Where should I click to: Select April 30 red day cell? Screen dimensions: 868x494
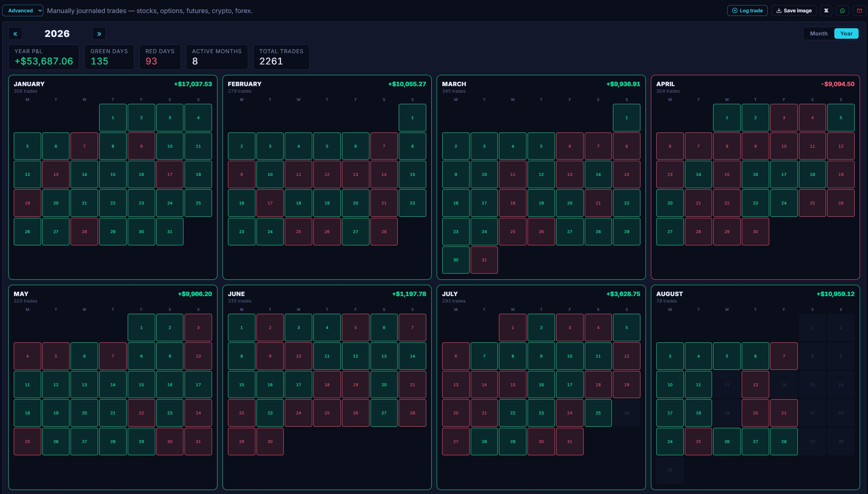tap(755, 232)
